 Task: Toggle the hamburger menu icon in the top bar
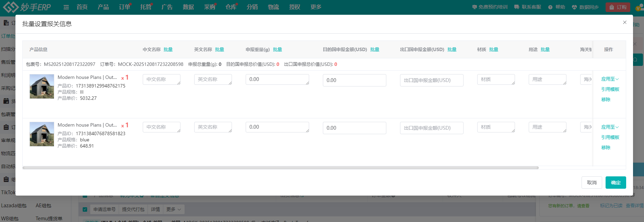(66, 7)
